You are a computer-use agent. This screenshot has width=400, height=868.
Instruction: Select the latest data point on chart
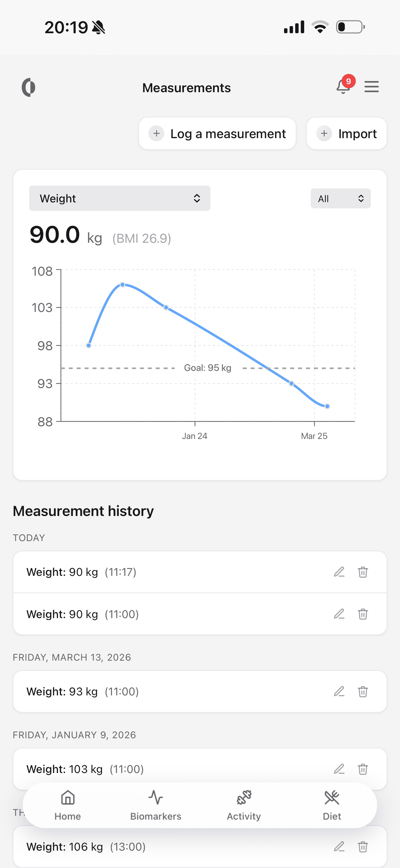point(327,406)
